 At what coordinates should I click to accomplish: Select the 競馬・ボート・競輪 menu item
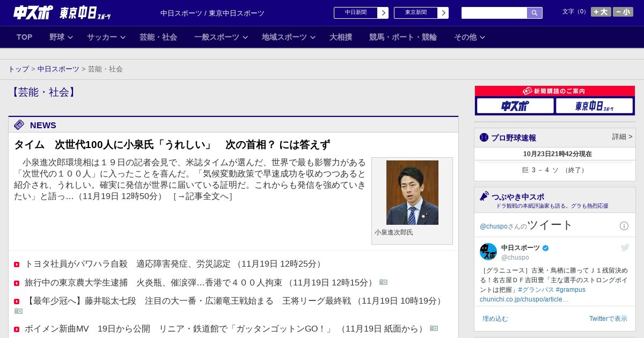(403, 37)
